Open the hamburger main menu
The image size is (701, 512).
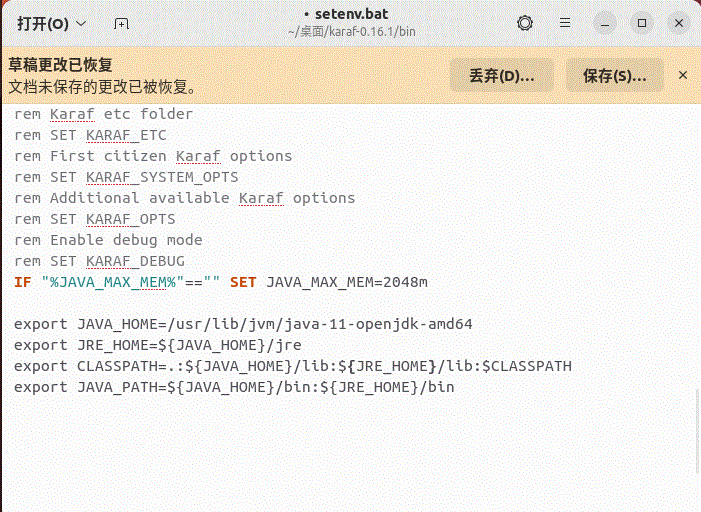[565, 23]
